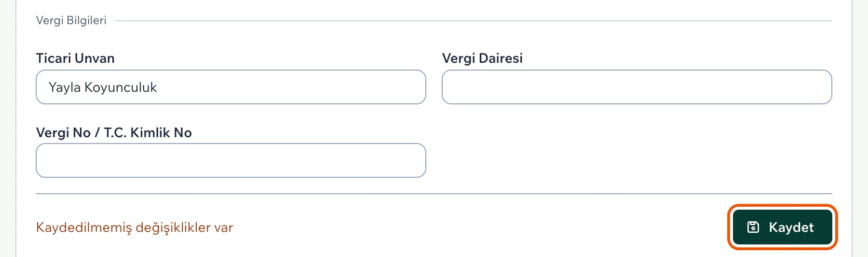This screenshot has height=257, width=868.
Task: Place cursor on the word Koyunculuk
Action: [x=121, y=87]
